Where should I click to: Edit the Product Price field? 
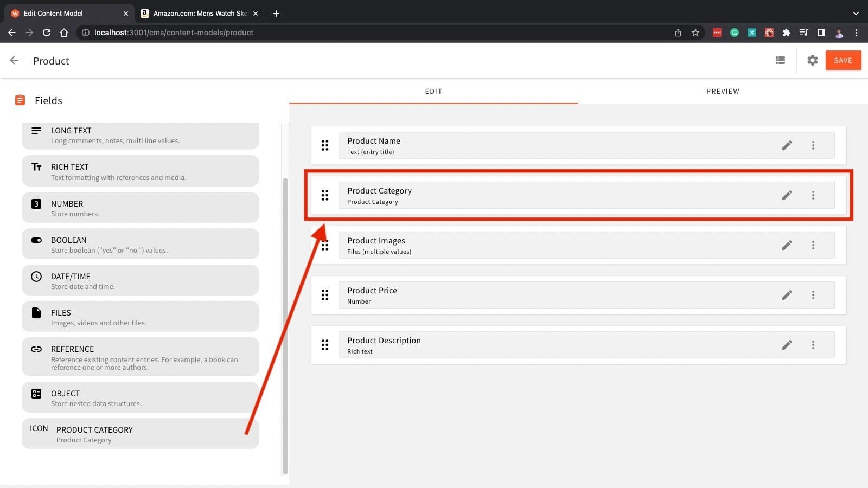[x=787, y=295]
